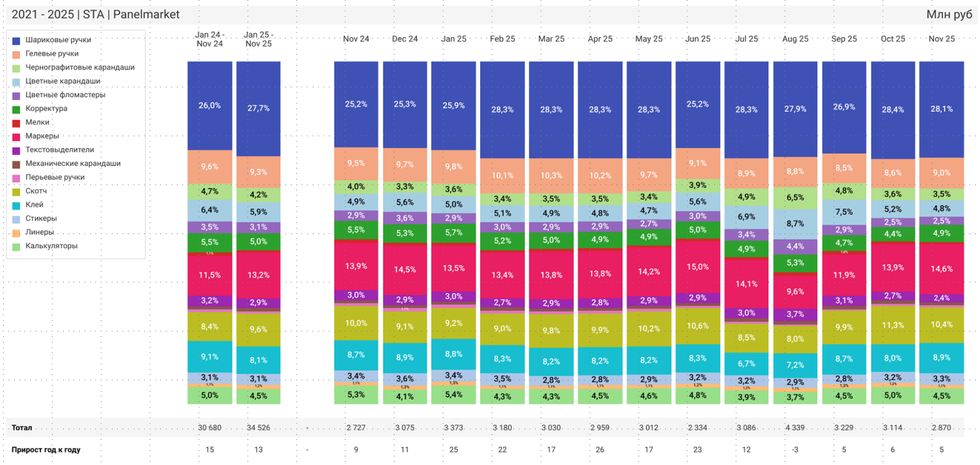Select the green Корректура legend swatch
The height and width of the screenshot is (465, 980).
tap(17, 109)
